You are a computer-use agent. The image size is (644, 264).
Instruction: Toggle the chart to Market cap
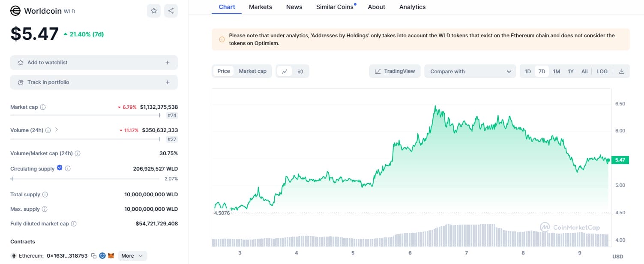pos(252,71)
